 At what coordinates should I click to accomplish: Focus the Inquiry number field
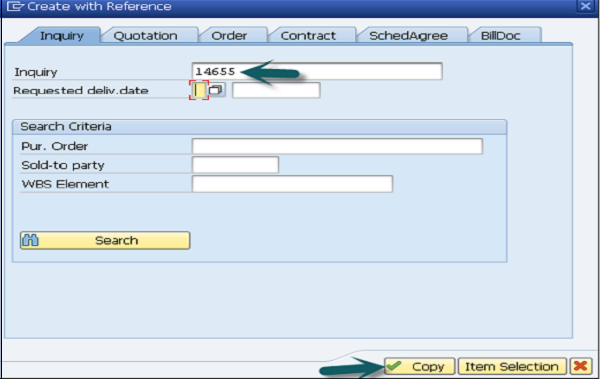[x=317, y=71]
